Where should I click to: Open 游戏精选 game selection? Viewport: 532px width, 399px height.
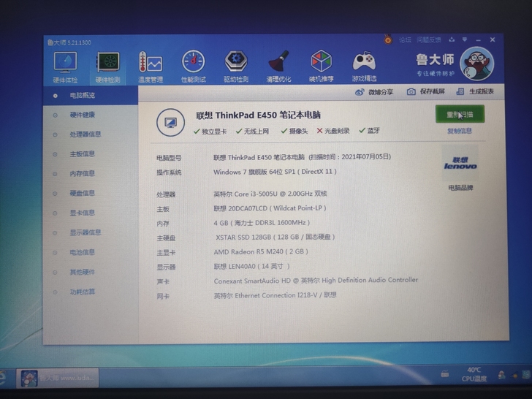tap(364, 66)
